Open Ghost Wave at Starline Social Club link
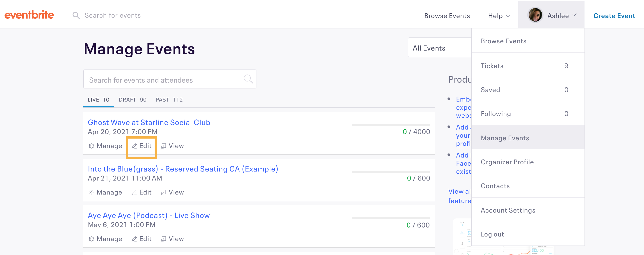This screenshot has height=255, width=644. click(x=149, y=122)
